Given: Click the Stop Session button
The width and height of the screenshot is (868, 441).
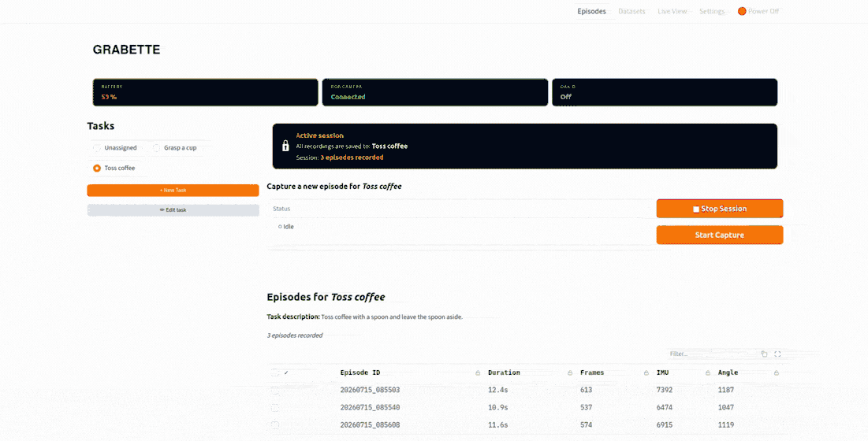Looking at the screenshot, I should click(720, 209).
